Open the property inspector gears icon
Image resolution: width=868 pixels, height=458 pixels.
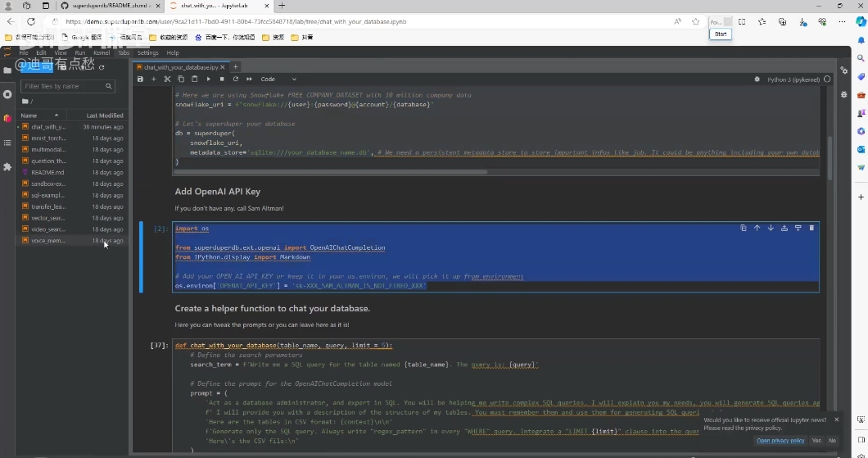[x=844, y=71]
